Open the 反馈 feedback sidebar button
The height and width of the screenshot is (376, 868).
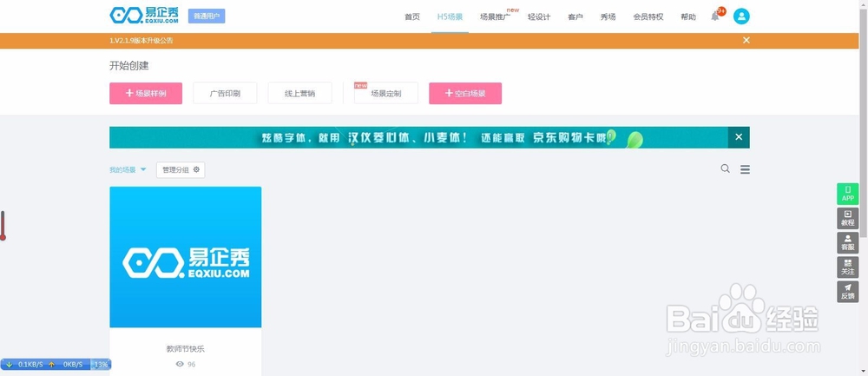point(847,291)
